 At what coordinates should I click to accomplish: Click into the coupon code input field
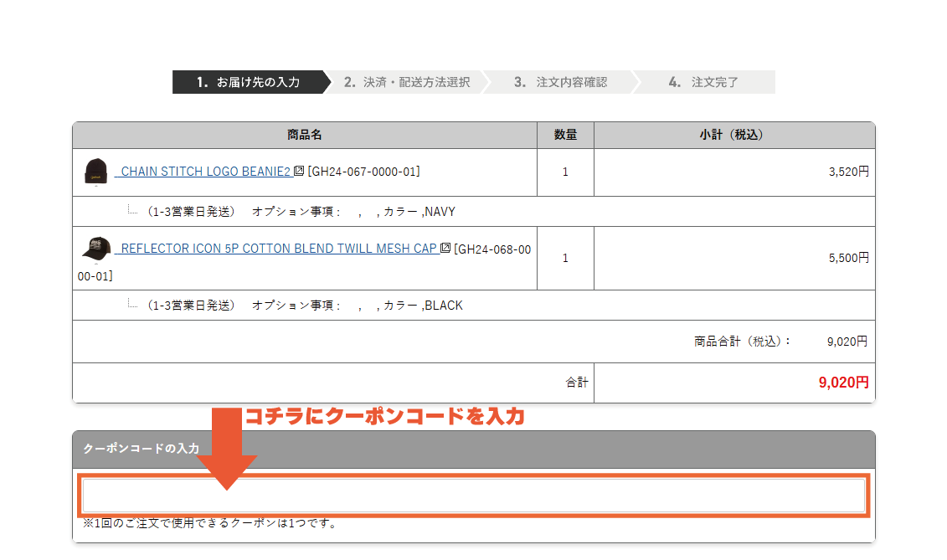click(x=473, y=496)
